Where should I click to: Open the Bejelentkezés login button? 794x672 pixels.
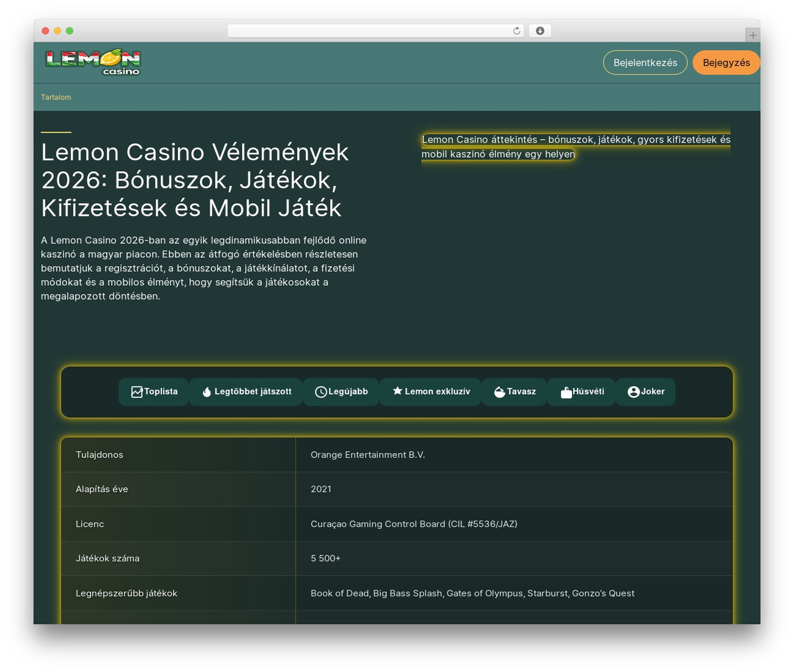click(645, 63)
